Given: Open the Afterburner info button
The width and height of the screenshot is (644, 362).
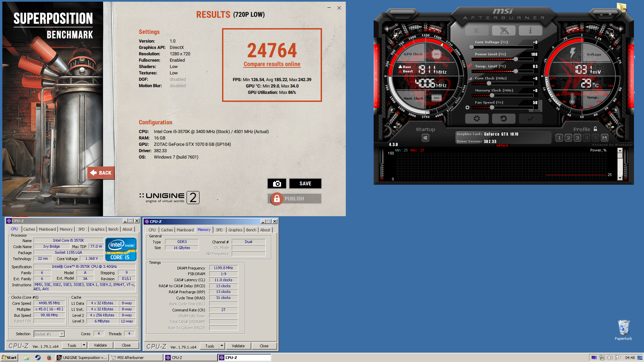Looking at the screenshot, I should click(x=530, y=31).
